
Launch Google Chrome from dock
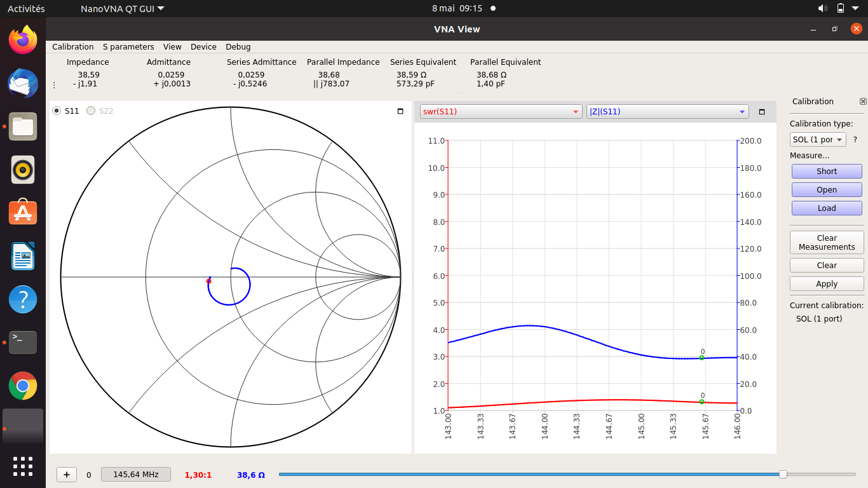point(23,385)
